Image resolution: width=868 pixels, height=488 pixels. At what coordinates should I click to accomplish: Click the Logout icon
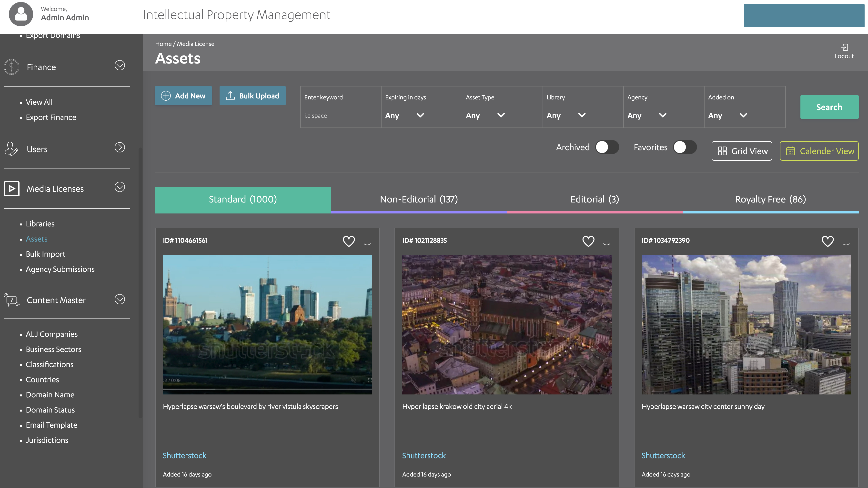point(844,47)
